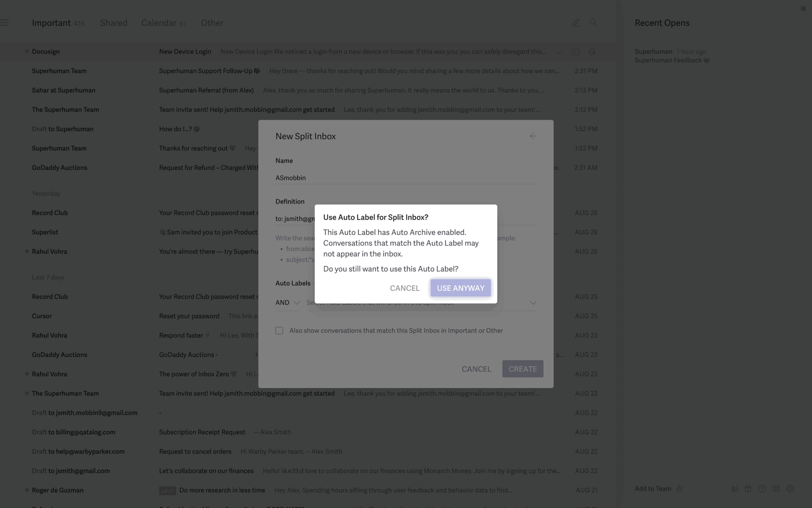Expand the AND operator dropdown

(x=288, y=303)
